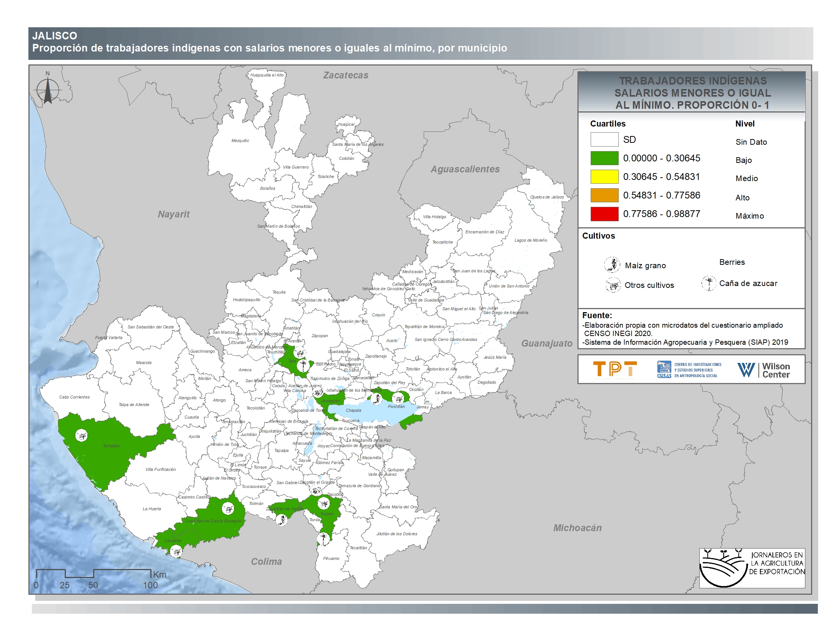
Task: Click the Otros cultivos legend icon
Action: [x=613, y=285]
